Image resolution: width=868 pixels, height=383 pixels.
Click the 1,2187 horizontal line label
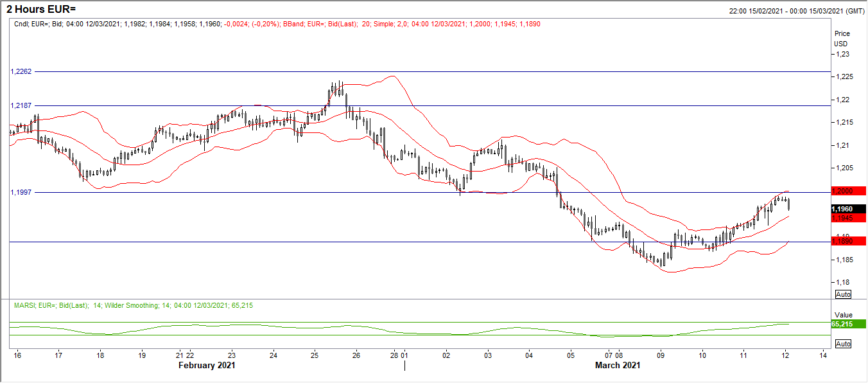(x=21, y=105)
